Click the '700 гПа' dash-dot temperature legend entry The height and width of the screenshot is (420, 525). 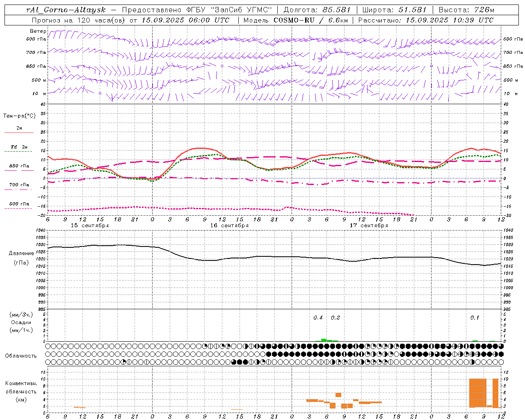19,185
